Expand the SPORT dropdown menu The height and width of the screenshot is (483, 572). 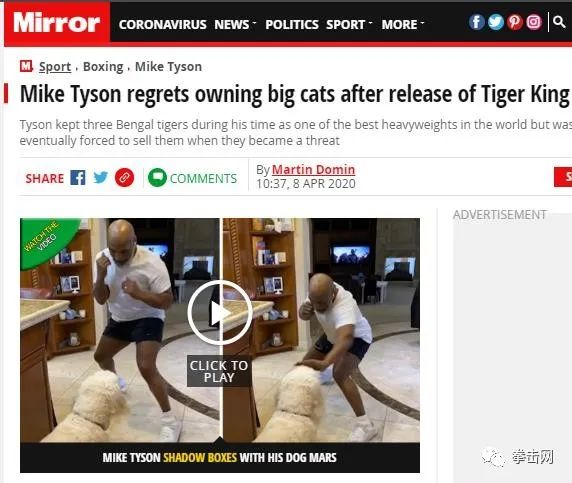pyautogui.click(x=349, y=24)
